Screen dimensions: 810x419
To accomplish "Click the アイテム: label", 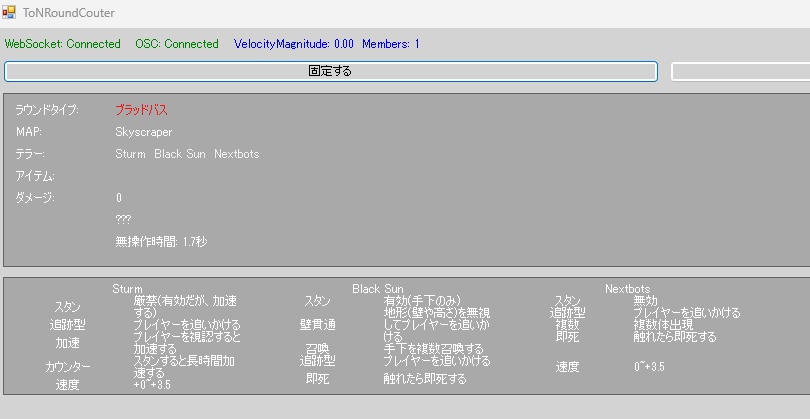I will tap(35, 176).
